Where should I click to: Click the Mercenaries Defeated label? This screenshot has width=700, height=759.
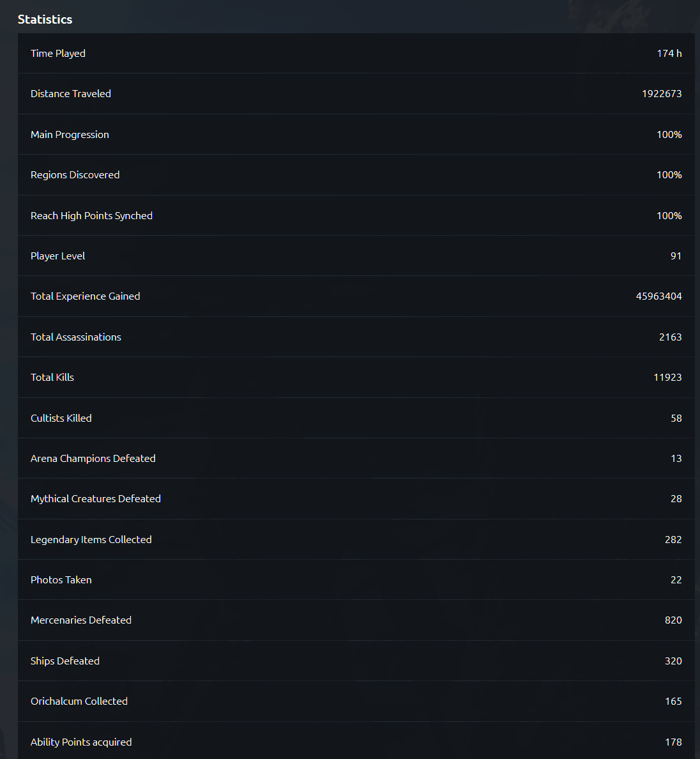(x=81, y=620)
